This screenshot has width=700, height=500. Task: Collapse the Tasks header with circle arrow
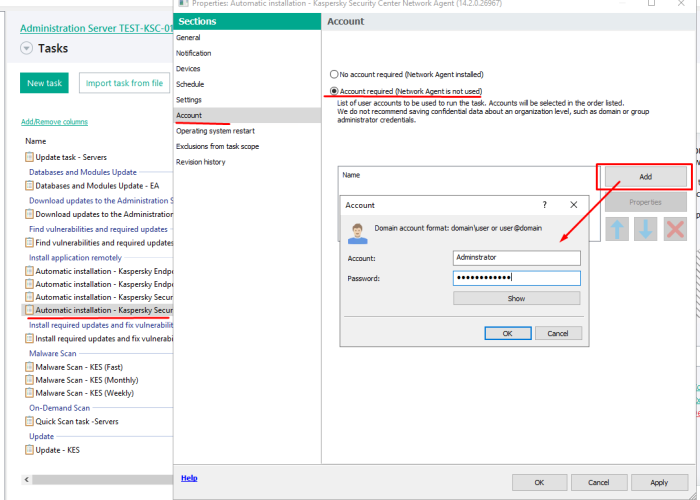pyautogui.click(x=26, y=48)
